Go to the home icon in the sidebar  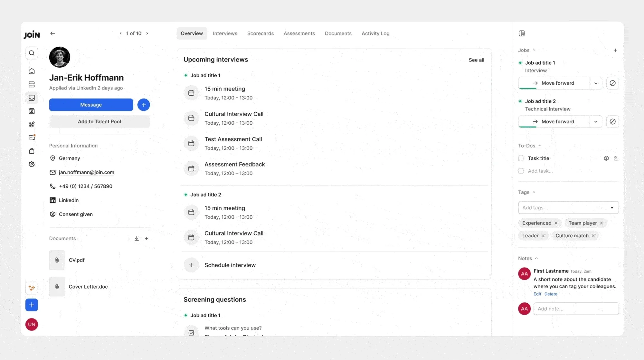[x=32, y=71]
